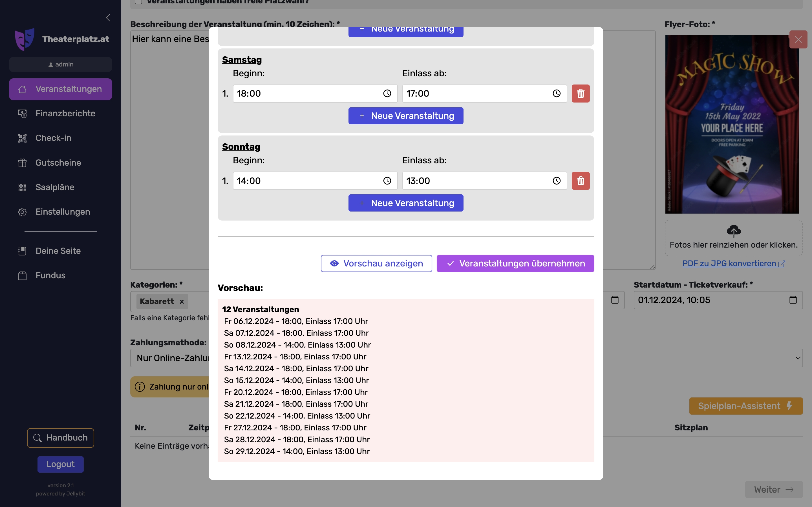Collapse the sidebar with the chevron
This screenshot has height=507, width=812.
click(108, 18)
